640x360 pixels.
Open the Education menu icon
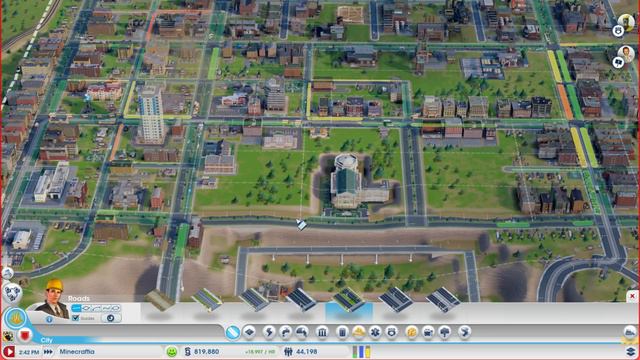tap(412, 332)
